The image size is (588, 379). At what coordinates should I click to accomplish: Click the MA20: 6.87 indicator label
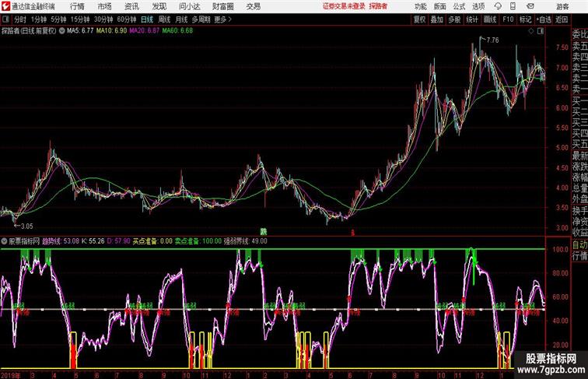tap(145, 31)
